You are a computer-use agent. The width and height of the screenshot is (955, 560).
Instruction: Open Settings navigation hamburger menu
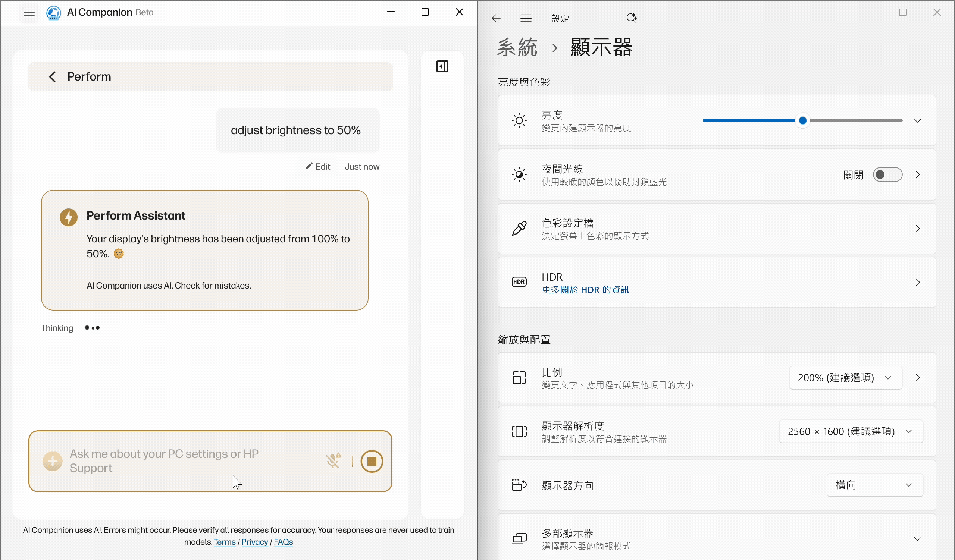coord(526,18)
